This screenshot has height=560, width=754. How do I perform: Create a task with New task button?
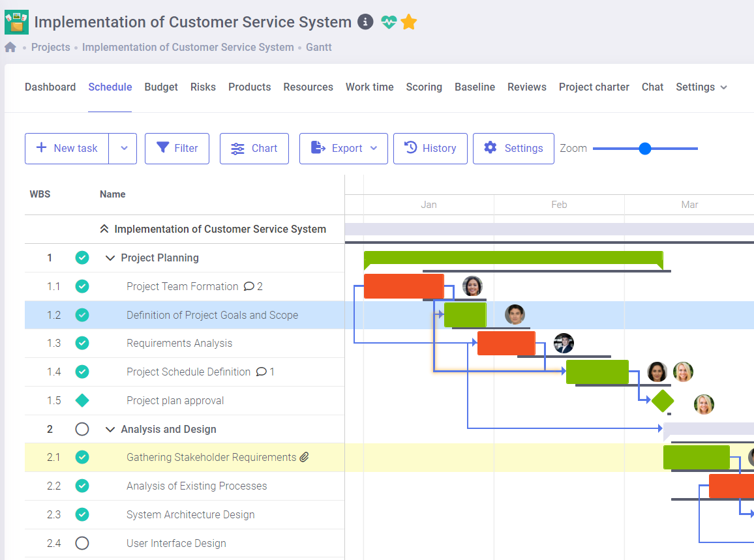tap(67, 148)
